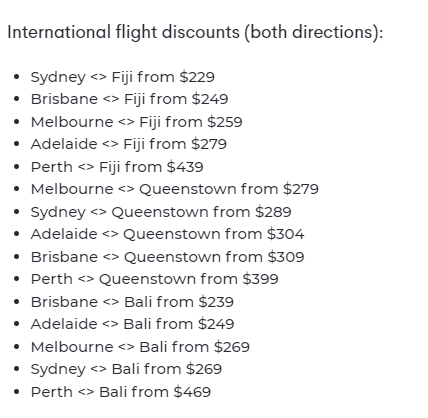The width and height of the screenshot is (428, 418).
Task: Select the Perth to Fiji $439 line
Action: pos(117,167)
